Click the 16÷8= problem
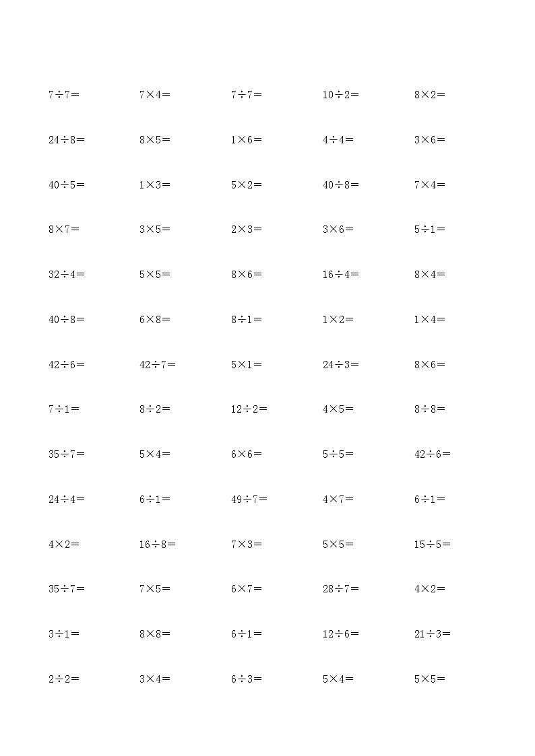This screenshot has height=756, width=535. (157, 545)
